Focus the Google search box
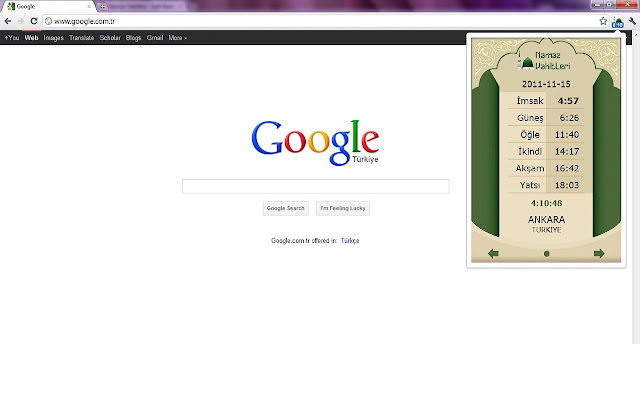 point(316,186)
